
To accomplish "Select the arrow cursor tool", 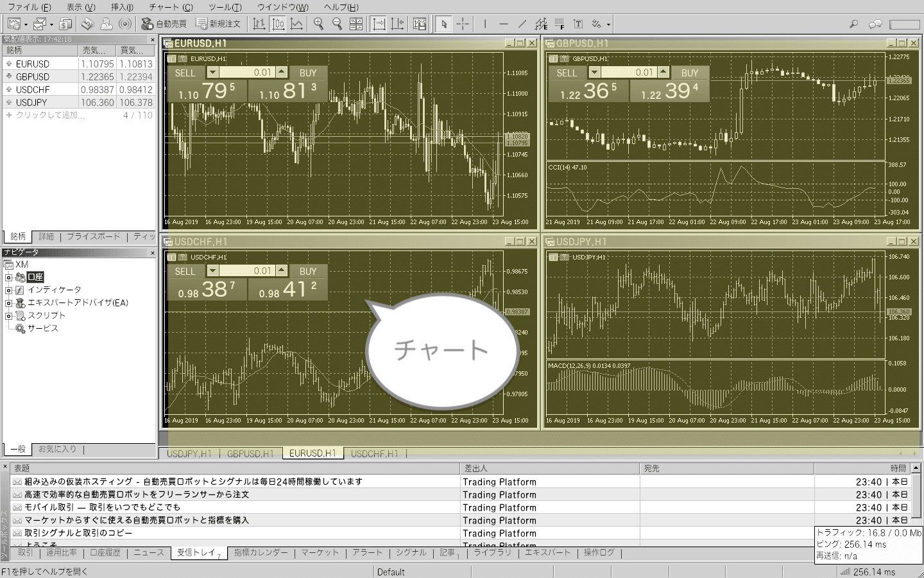I will [x=443, y=24].
